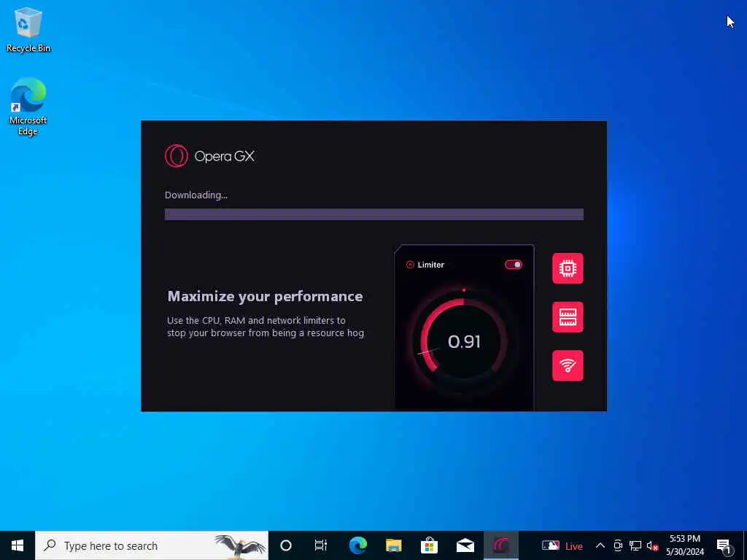Open the network status tray icon
Viewport: 747px width, 560px height.
[635, 545]
